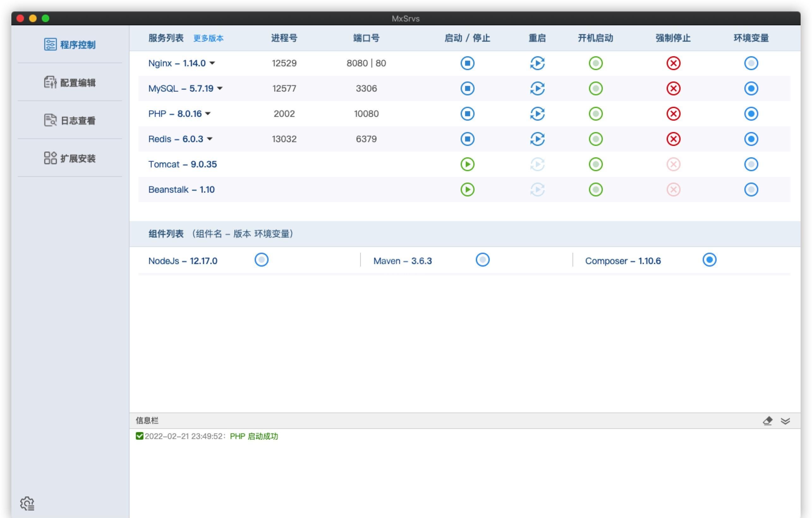The height and width of the screenshot is (518, 812).
Task: Click the Maven – 3.6.3 component name
Action: [x=403, y=261]
